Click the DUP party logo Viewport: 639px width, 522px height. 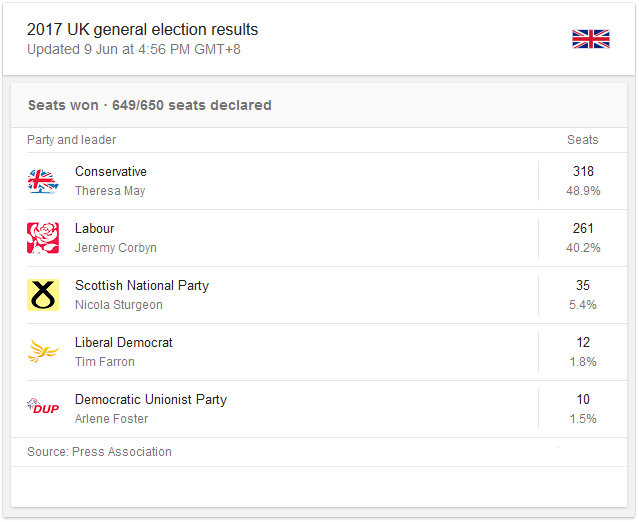point(43,406)
